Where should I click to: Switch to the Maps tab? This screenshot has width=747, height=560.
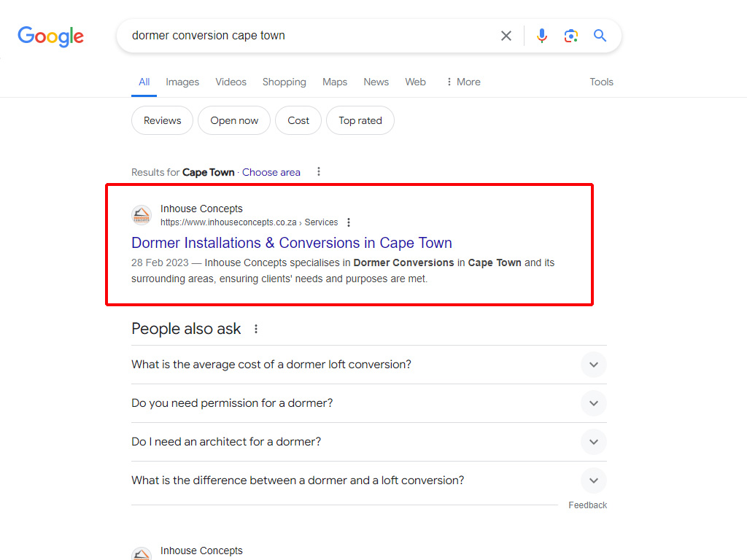tap(335, 82)
